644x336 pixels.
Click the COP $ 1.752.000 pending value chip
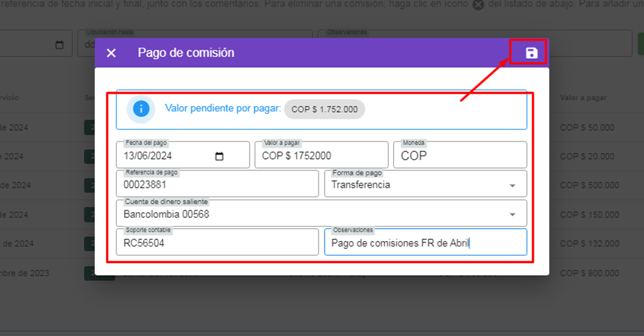[324, 109]
